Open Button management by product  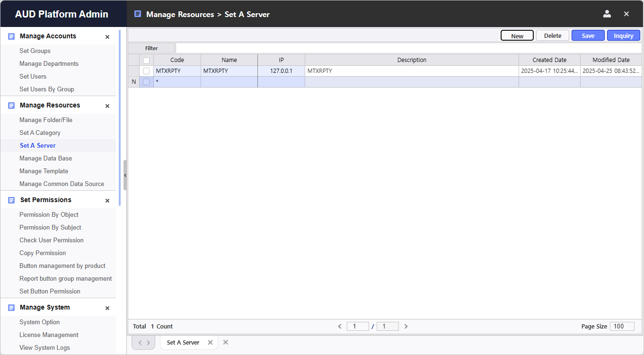point(62,266)
